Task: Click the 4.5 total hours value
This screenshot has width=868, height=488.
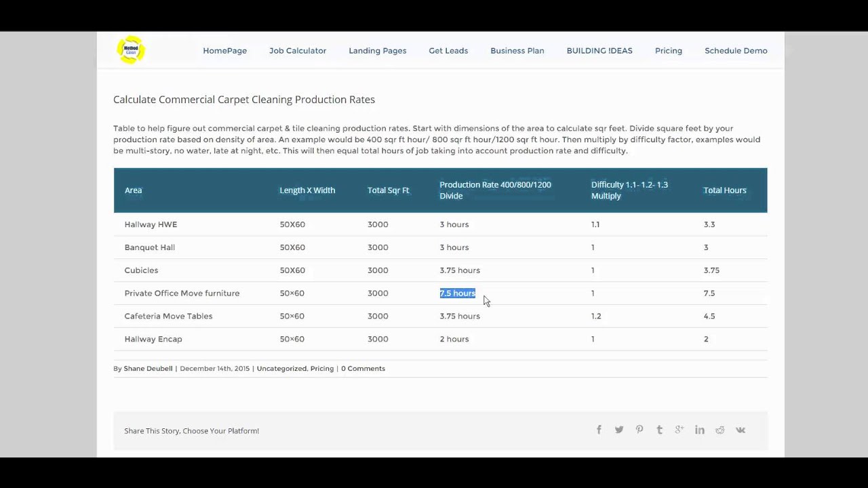Action: (x=709, y=317)
